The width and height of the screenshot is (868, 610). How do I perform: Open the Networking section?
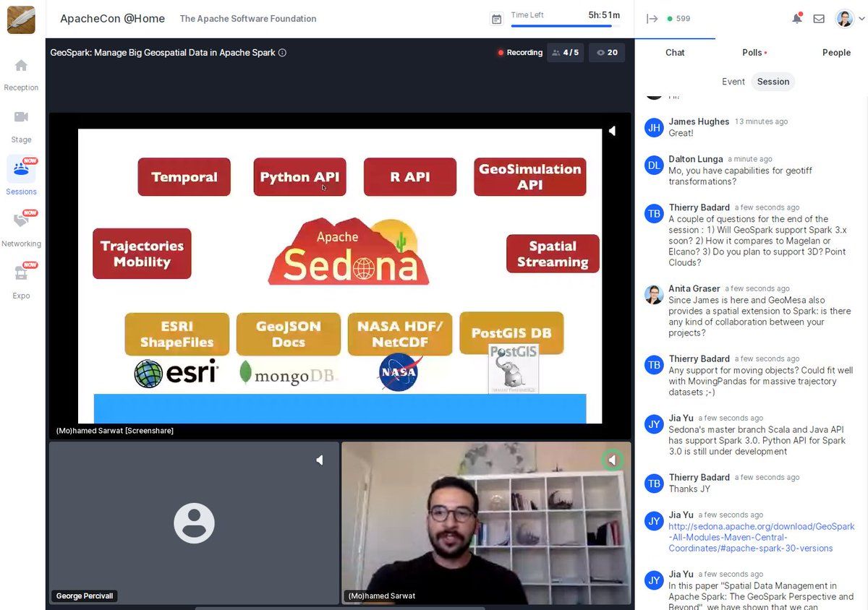pos(21,229)
